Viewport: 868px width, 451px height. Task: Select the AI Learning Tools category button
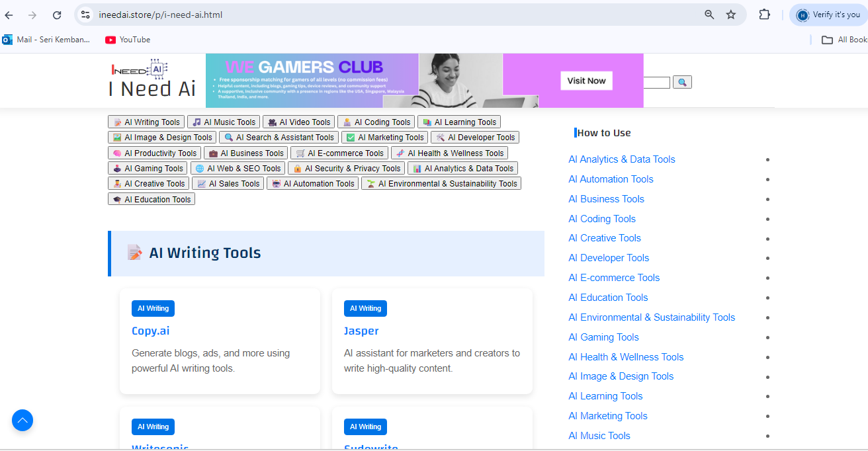click(x=459, y=122)
